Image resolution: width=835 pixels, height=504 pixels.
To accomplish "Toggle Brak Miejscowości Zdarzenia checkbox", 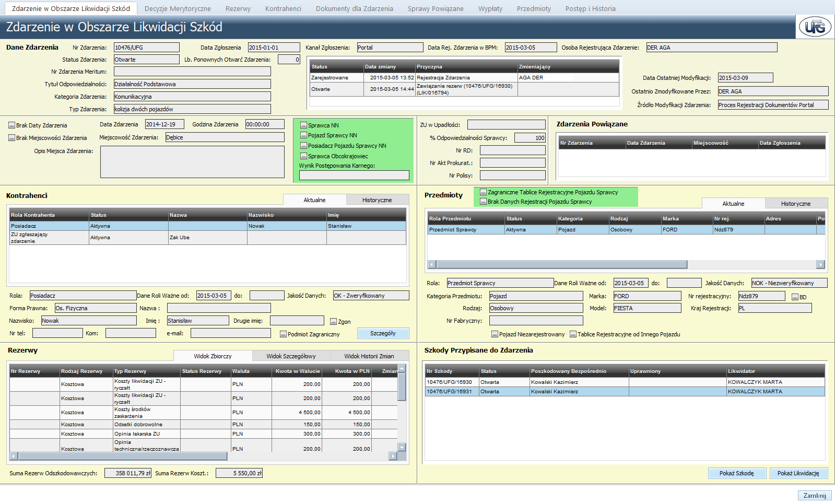I will [x=11, y=138].
